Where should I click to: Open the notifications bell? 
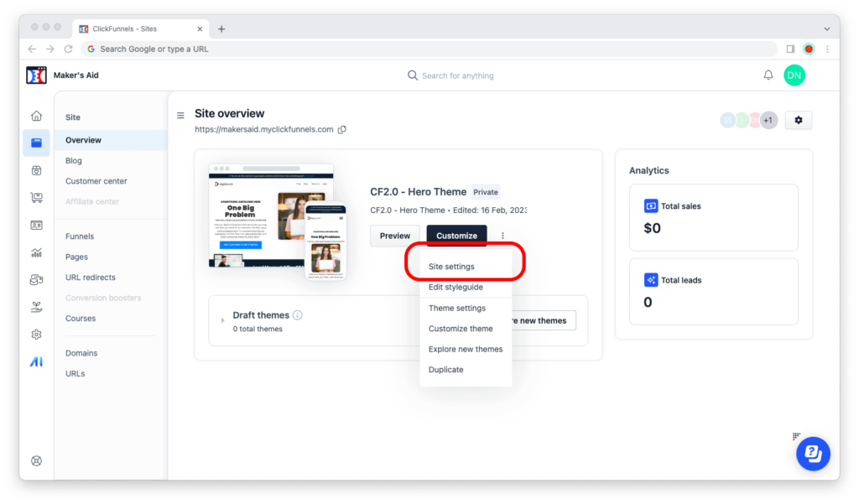point(768,75)
